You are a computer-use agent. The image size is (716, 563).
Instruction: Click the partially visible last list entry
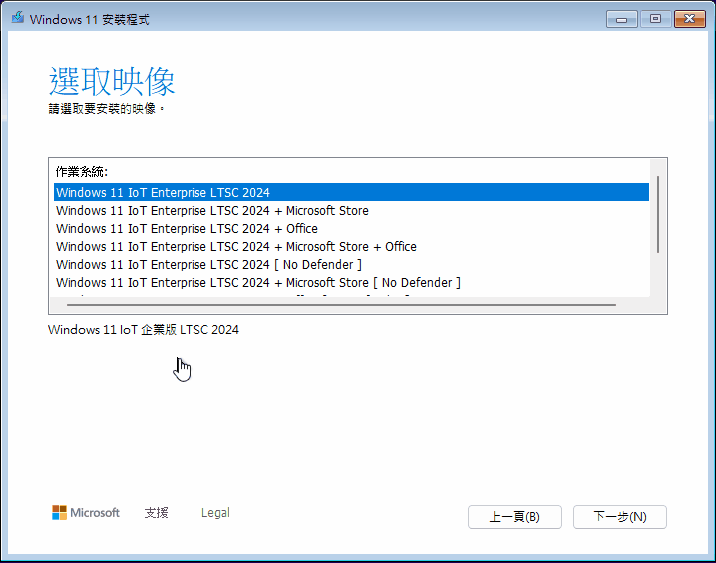(351, 295)
